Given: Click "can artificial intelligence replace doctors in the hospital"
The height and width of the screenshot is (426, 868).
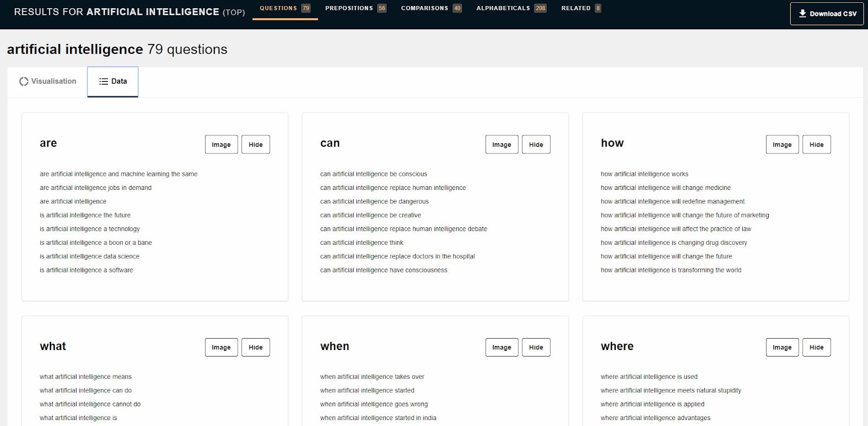Looking at the screenshot, I should [x=397, y=257].
